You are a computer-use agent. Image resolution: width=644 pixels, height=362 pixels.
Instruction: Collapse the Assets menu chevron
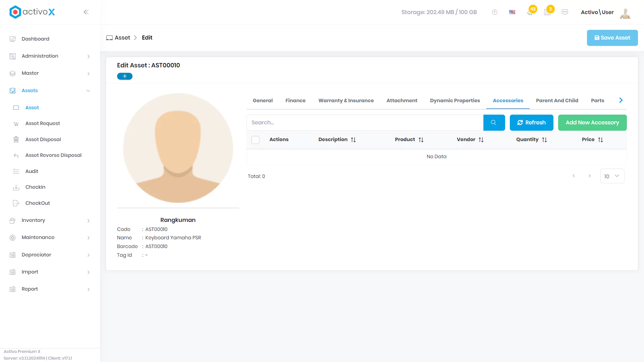point(88,90)
